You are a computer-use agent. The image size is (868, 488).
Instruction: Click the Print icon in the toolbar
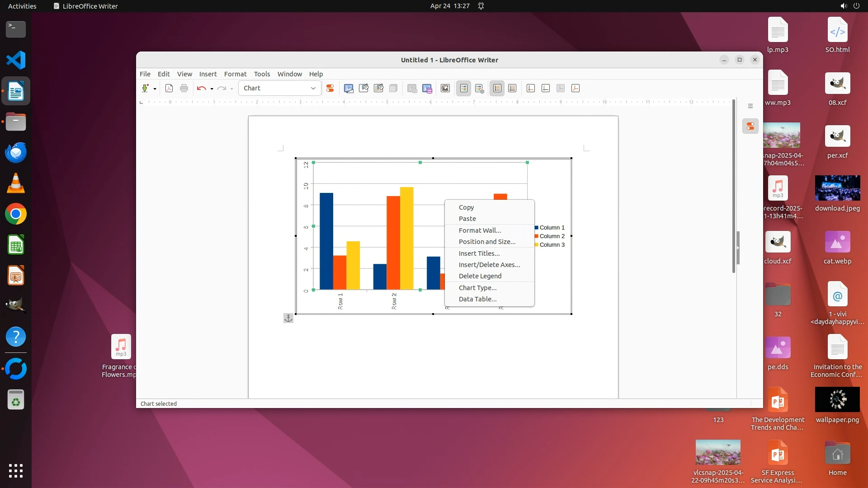(184, 88)
